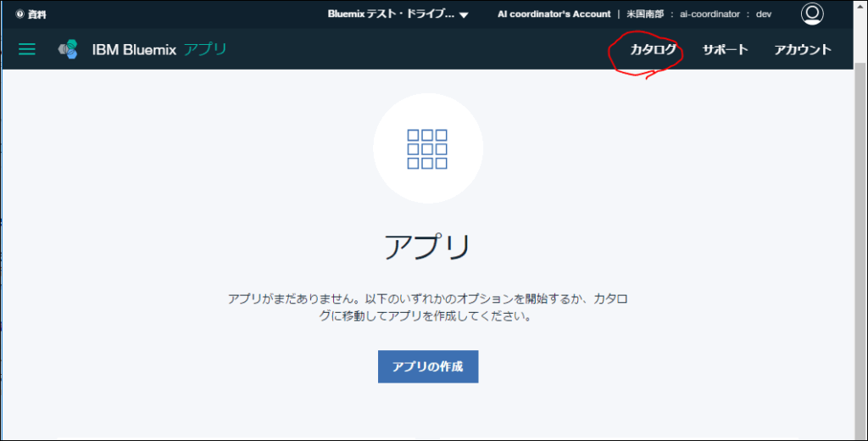
Task: Open the サポート menu item
Action: coord(726,49)
